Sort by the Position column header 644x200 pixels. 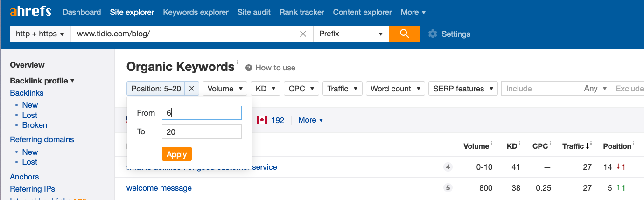617,146
